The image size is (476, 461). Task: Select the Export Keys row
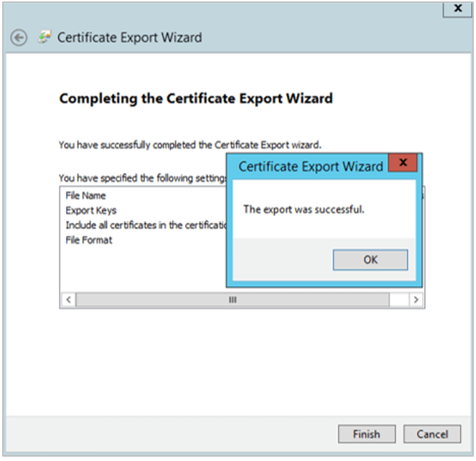91,210
